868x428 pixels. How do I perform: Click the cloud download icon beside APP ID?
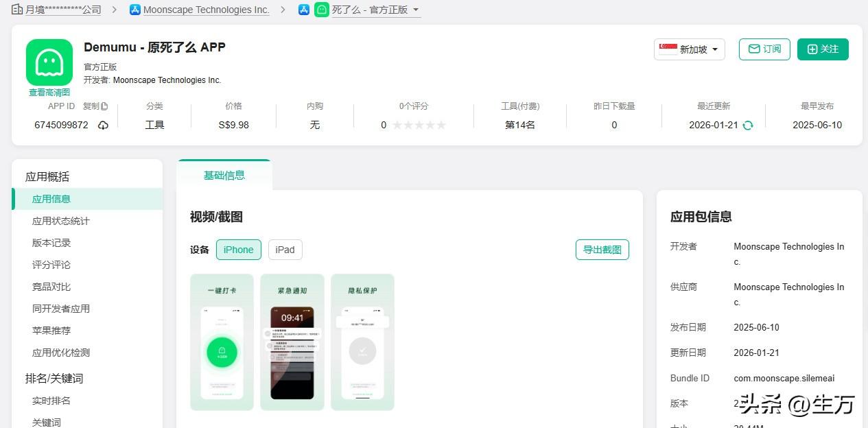[103, 125]
